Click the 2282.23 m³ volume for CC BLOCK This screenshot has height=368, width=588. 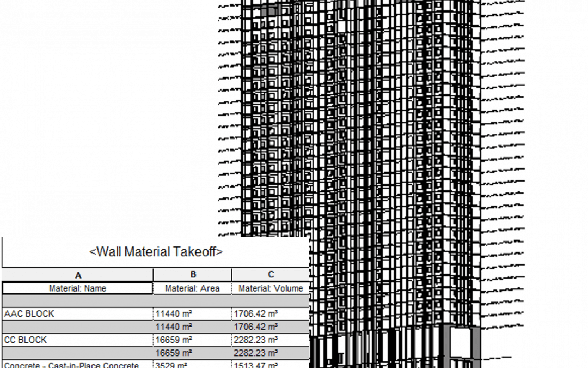click(x=256, y=339)
